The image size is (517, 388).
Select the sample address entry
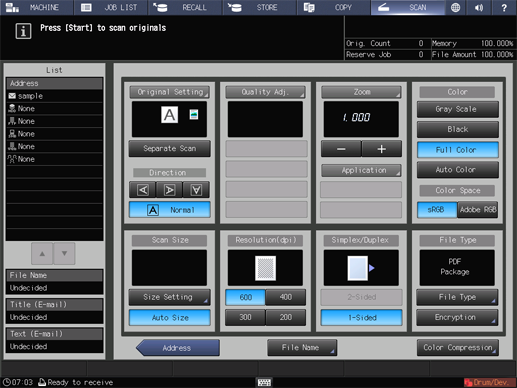point(54,96)
